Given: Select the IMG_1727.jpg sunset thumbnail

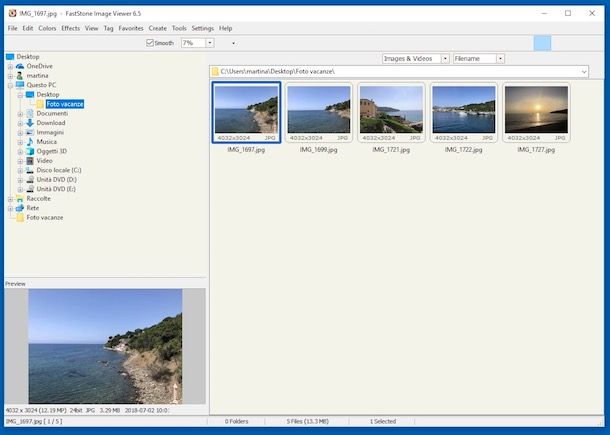Looking at the screenshot, I should click(x=536, y=111).
